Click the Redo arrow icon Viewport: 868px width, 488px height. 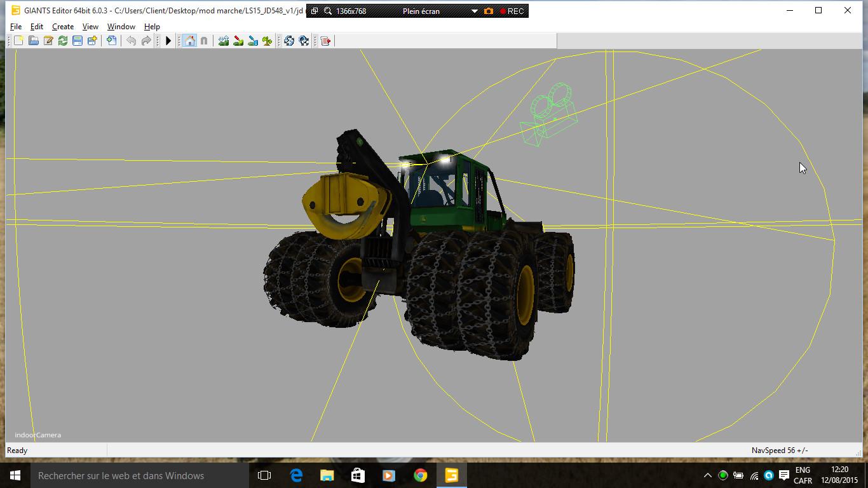[146, 41]
